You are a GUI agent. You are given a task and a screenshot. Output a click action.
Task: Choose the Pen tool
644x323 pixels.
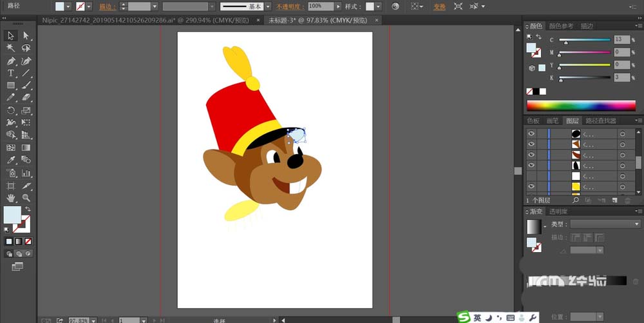[x=11, y=61]
